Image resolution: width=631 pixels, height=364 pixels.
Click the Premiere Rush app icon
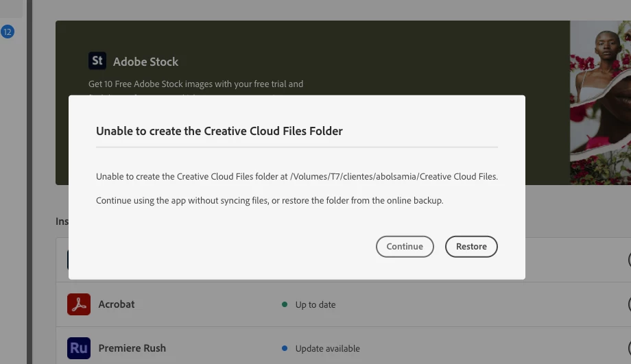[79, 348]
